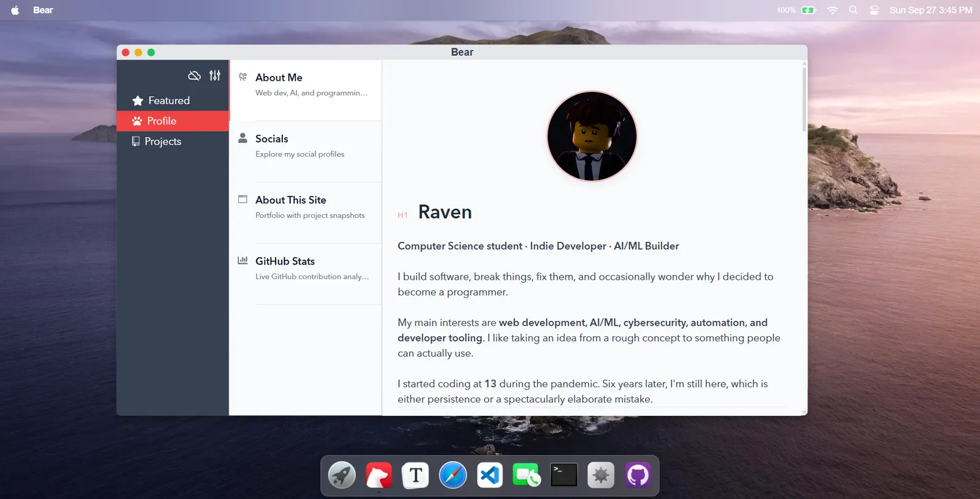Click the date and time in menu bar
This screenshot has height=499, width=980.
pos(931,10)
